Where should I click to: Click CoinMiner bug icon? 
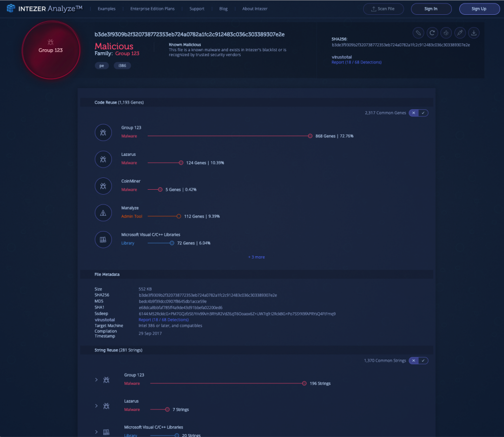pos(103,186)
